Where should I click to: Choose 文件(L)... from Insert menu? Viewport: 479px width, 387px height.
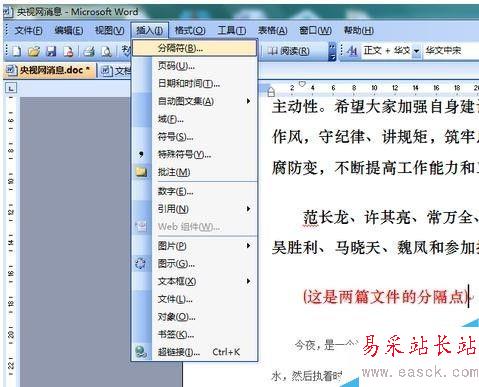point(195,299)
